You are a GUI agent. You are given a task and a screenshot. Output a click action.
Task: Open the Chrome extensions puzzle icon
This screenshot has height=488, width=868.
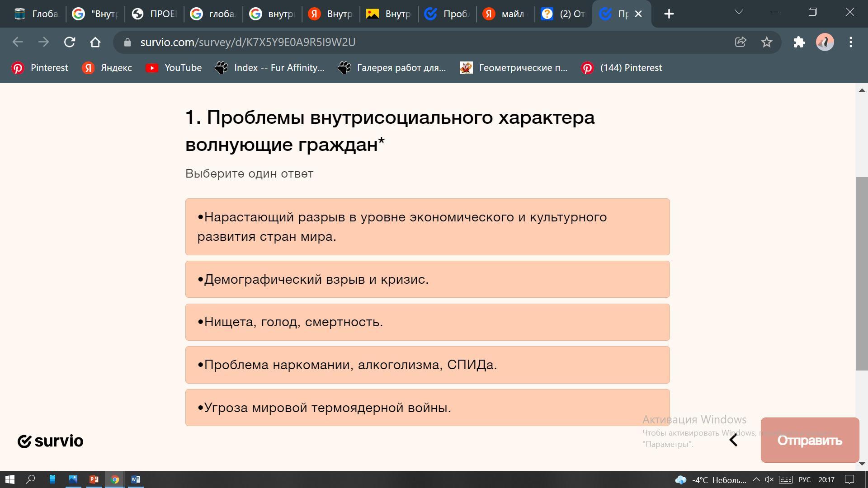pos(799,42)
